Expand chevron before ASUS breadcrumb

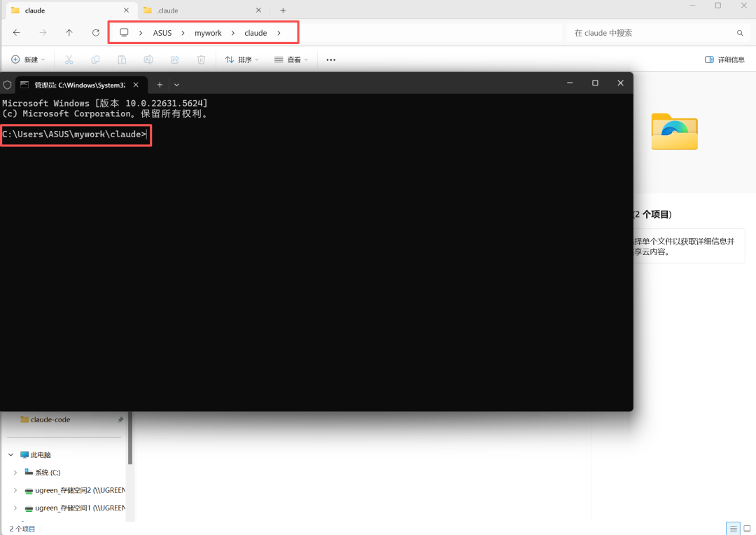pos(141,33)
